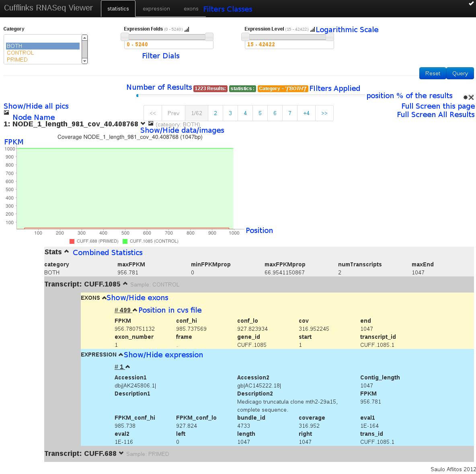Collapse the EXONS section
Image resolution: width=476 pixels, height=474 pixels.
tap(104, 298)
